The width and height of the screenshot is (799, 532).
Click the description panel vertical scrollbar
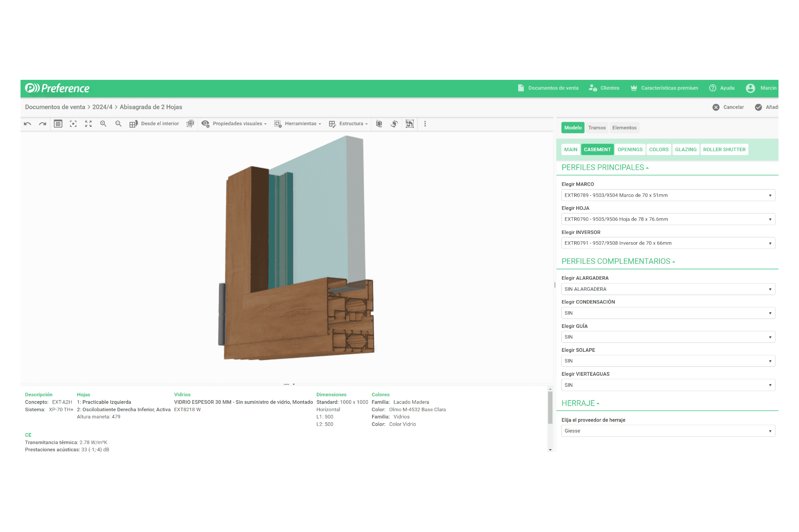[x=550, y=408]
